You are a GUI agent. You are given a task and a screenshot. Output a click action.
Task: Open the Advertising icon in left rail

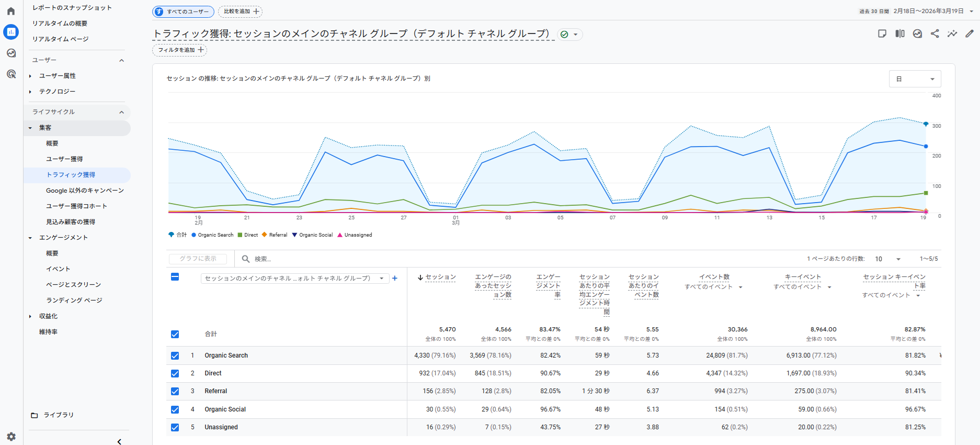[x=11, y=74]
